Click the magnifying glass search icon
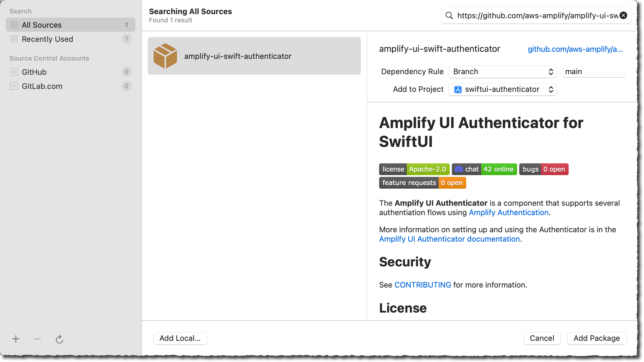This screenshot has height=362, width=644. tap(449, 15)
